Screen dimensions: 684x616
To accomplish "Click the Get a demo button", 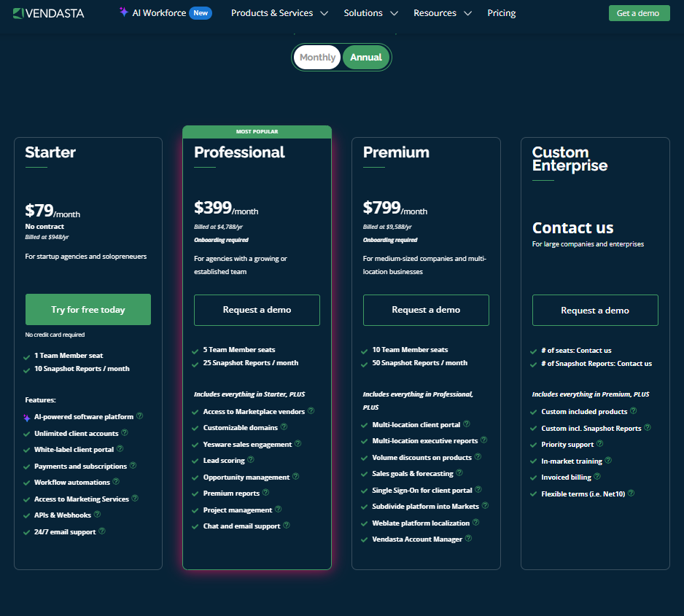I will coord(639,13).
